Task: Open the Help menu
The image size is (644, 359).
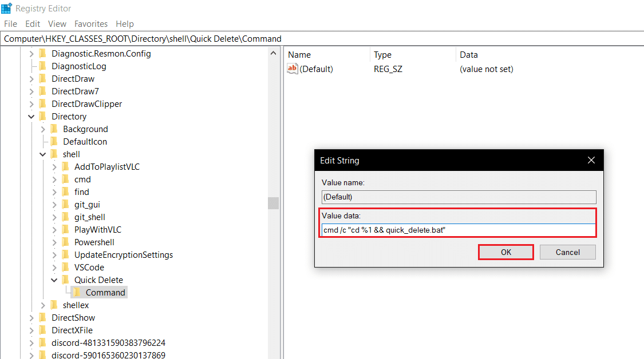Action: 124,24
